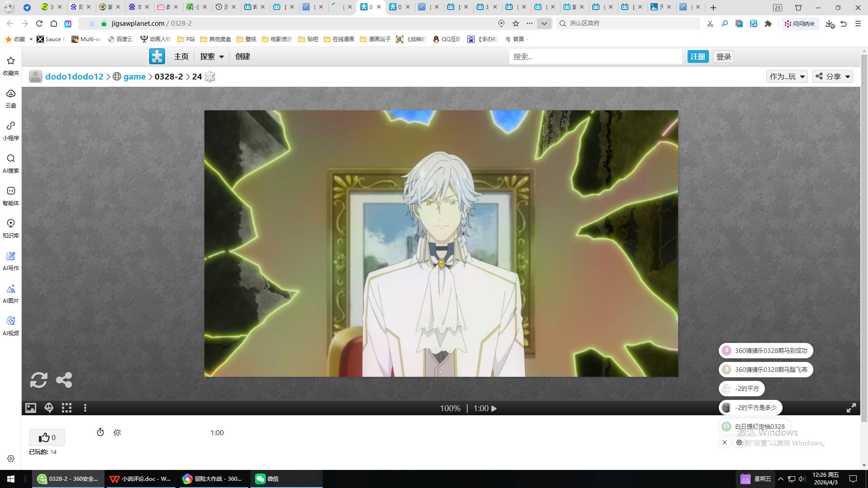Open the three-dot more options menu

[x=85, y=408]
